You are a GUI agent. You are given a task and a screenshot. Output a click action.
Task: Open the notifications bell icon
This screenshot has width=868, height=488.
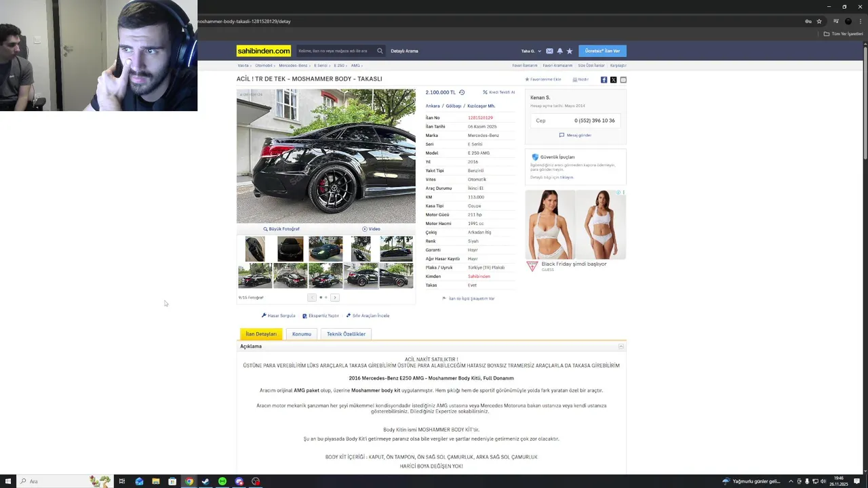coord(559,51)
